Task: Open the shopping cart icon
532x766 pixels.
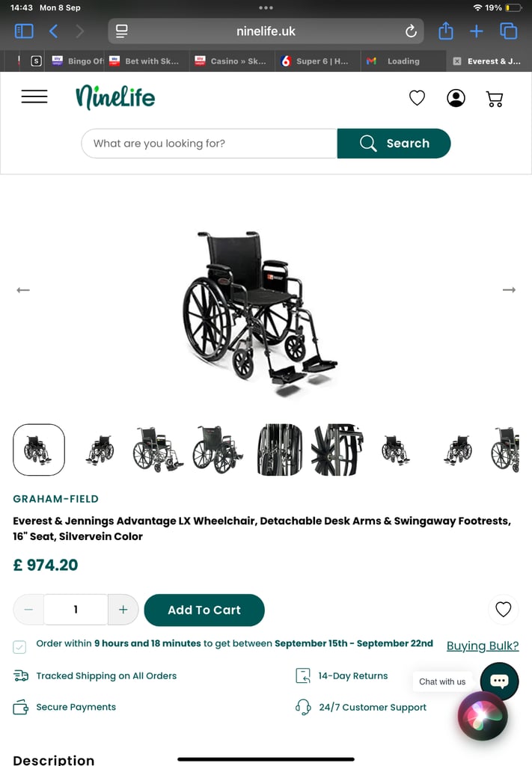Action: (x=495, y=99)
